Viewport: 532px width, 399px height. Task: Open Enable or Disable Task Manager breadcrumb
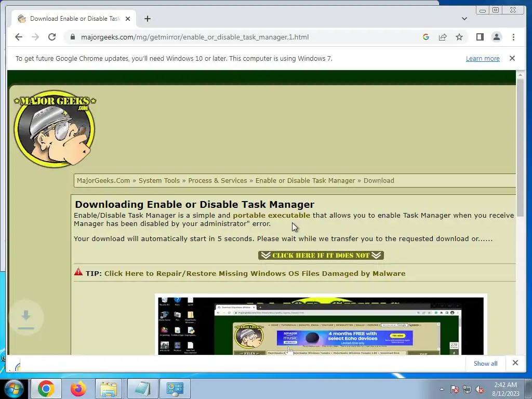pyautogui.click(x=305, y=180)
